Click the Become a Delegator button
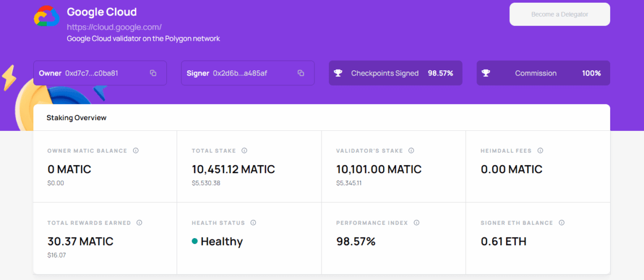Image resolution: width=644 pixels, height=280 pixels. (560, 14)
